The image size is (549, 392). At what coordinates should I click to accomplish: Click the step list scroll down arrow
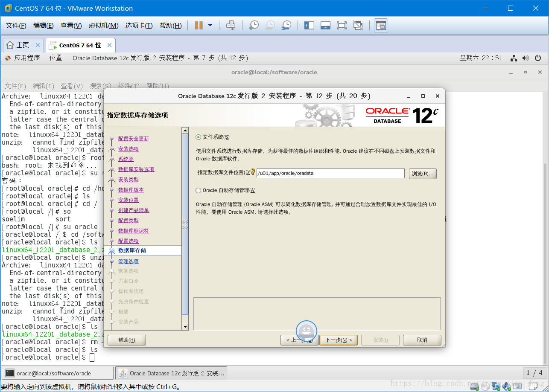point(185,327)
